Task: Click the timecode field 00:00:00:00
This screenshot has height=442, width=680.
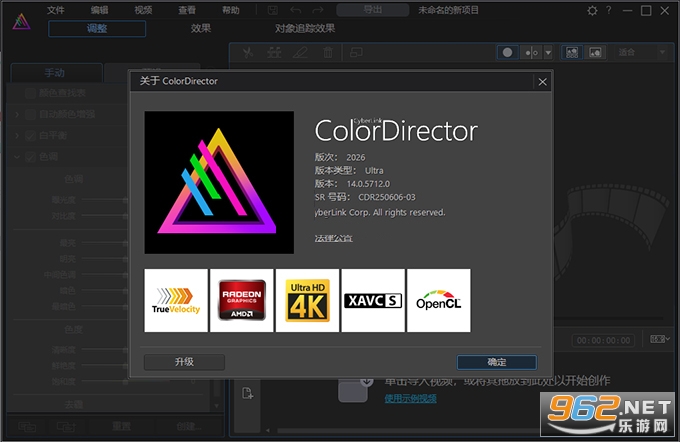Action: pos(604,341)
